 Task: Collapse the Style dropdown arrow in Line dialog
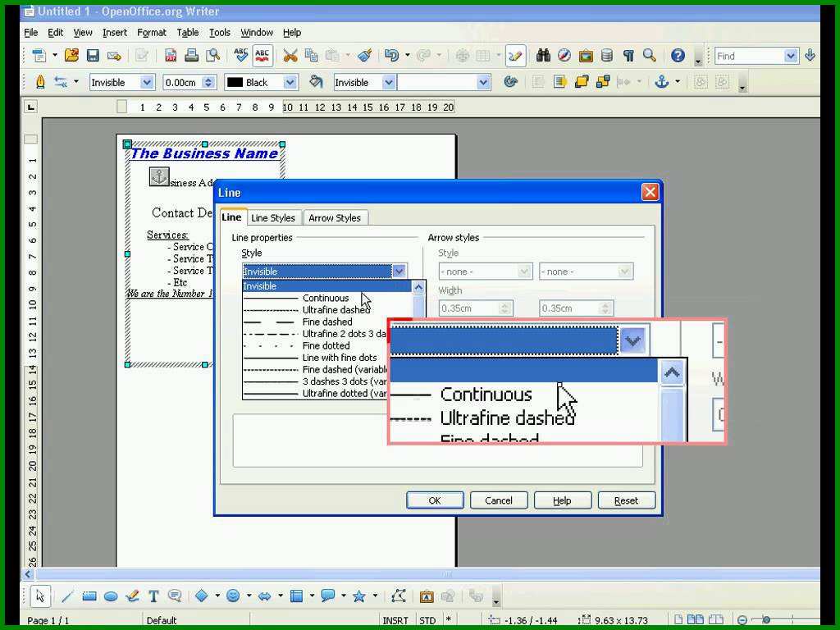[x=399, y=272]
